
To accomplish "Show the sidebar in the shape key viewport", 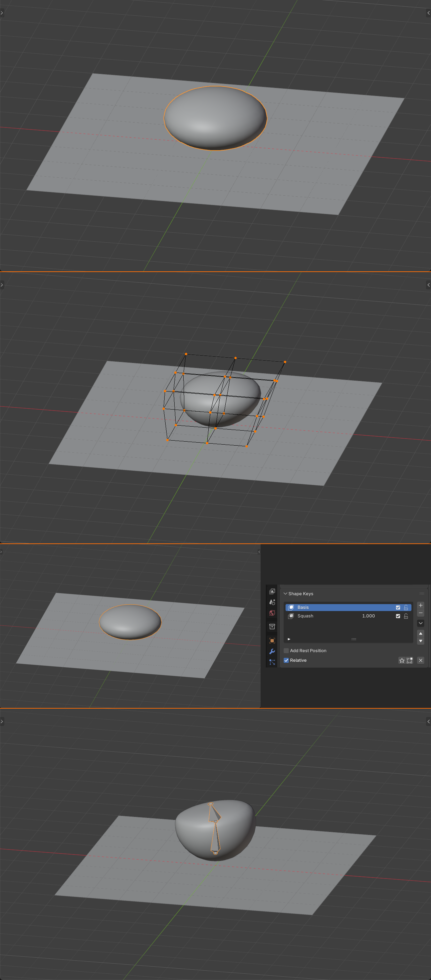I will (x=259, y=552).
